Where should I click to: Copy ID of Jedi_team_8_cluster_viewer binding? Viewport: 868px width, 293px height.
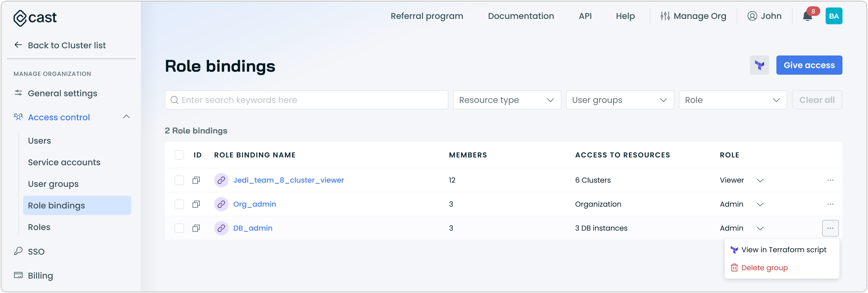196,180
